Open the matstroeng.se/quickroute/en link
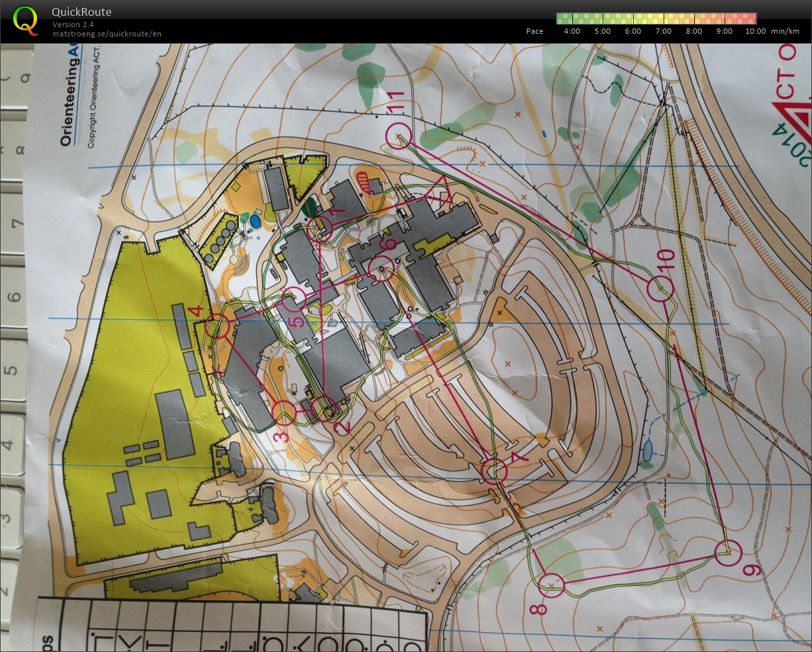This screenshot has height=652, width=812. tap(107, 33)
